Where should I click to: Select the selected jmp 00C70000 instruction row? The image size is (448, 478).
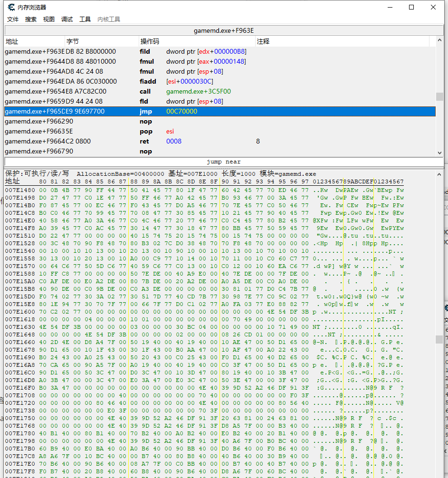click(219, 112)
